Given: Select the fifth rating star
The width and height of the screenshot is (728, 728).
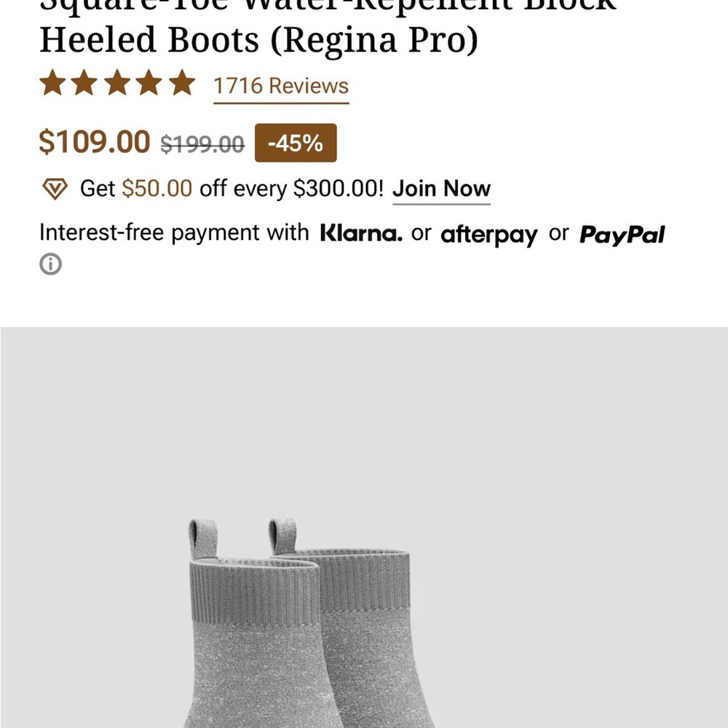Looking at the screenshot, I should [178, 84].
